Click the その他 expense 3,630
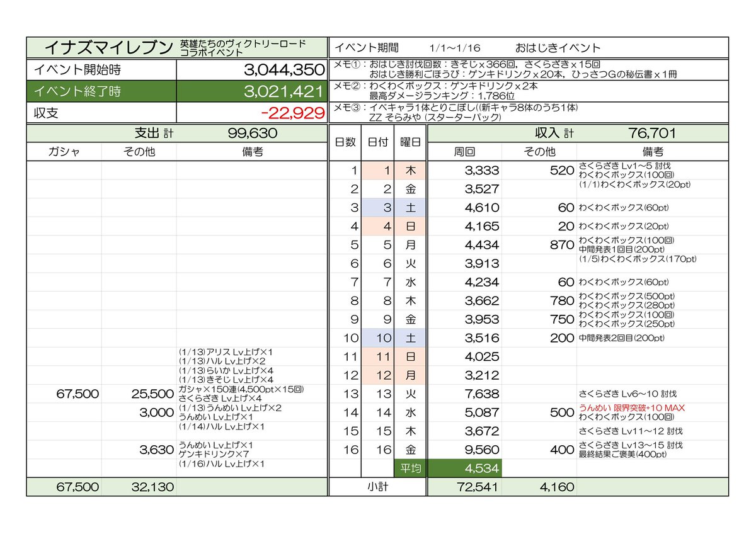756x534 pixels. [157, 450]
